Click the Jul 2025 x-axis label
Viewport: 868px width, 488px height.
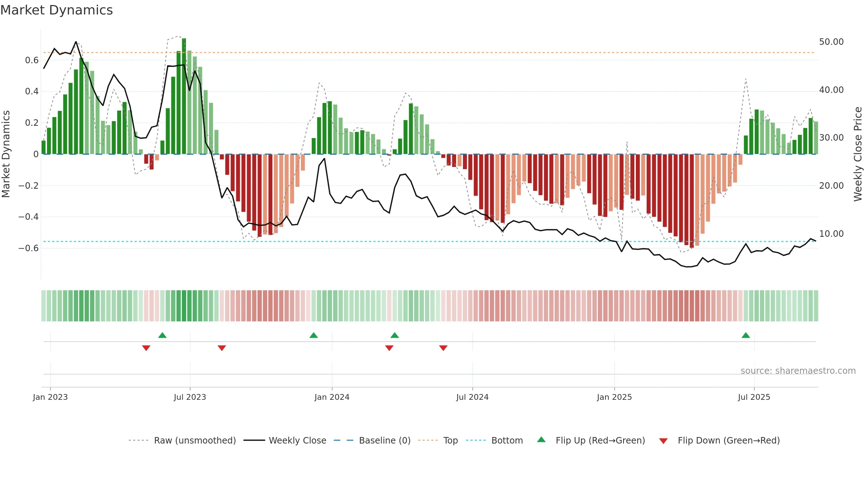pyautogui.click(x=754, y=397)
